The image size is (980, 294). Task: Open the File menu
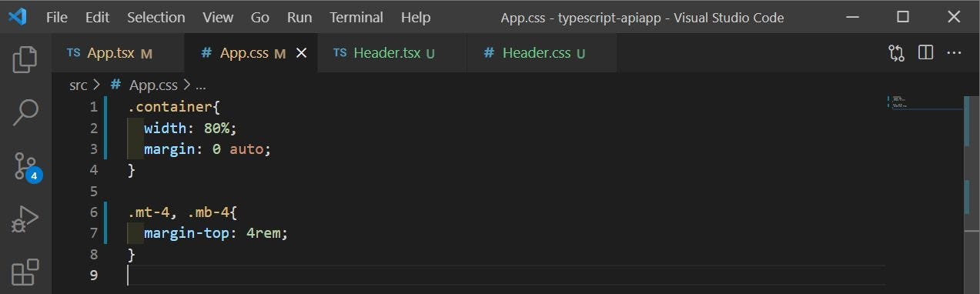(57, 17)
